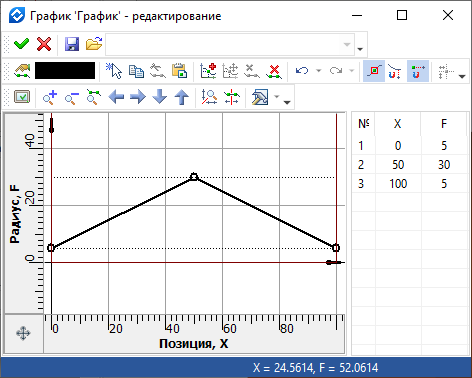
Task: Zoom out with the magnifier minus icon
Action: click(71, 97)
